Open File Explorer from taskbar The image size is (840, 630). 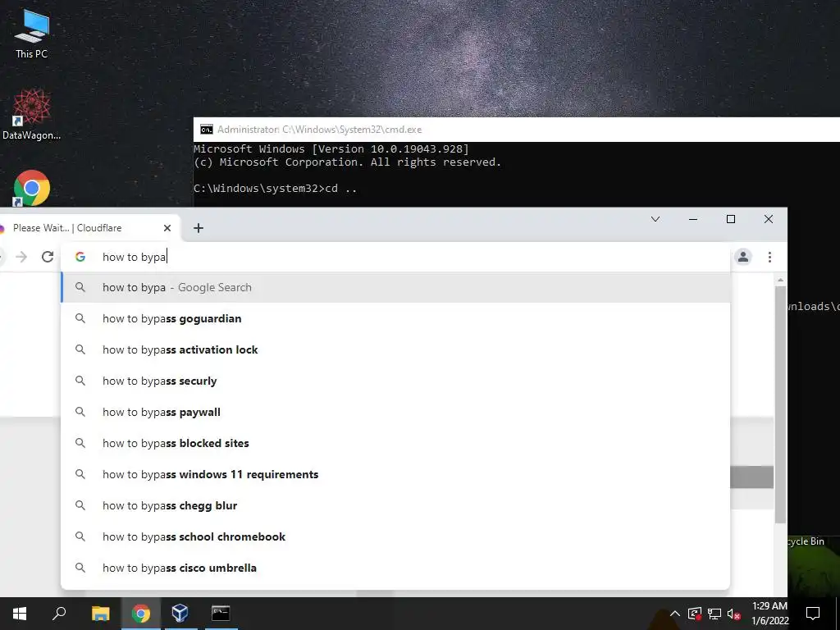click(x=100, y=614)
